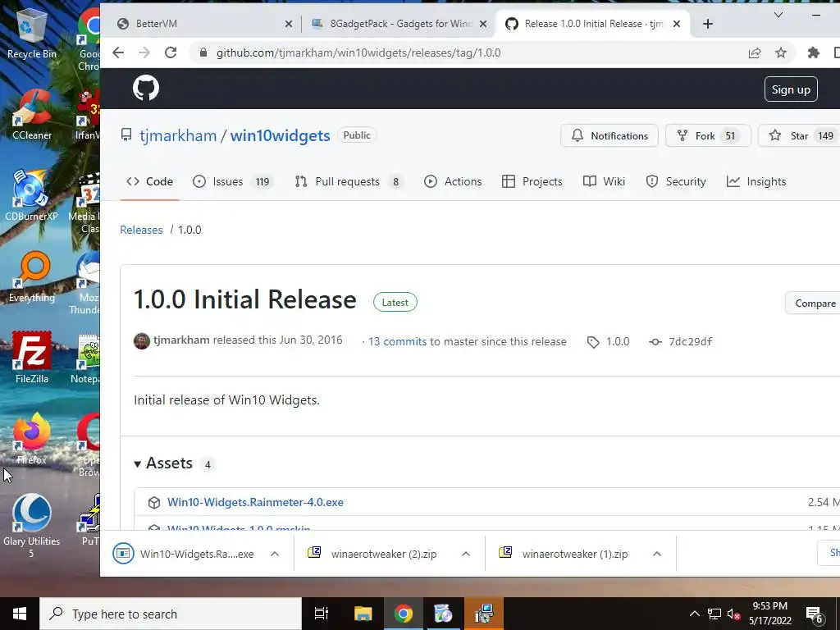Open the win10widgets repository link
Viewport: 840px width, 630px height.
click(x=280, y=135)
